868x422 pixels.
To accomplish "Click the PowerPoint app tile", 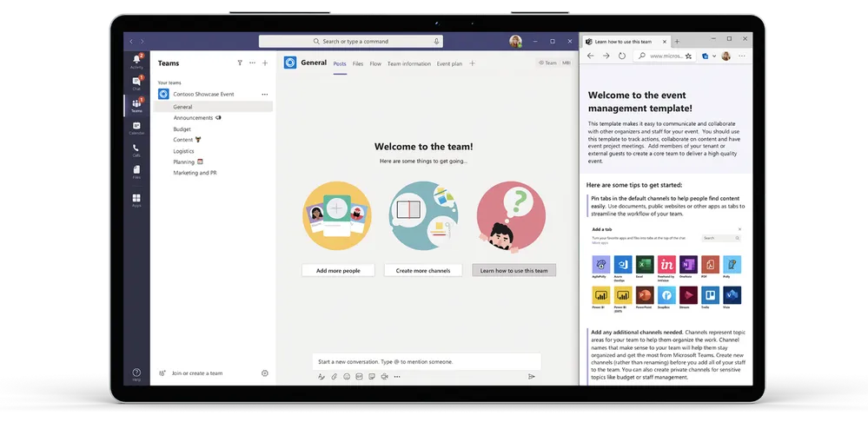I will [x=645, y=295].
